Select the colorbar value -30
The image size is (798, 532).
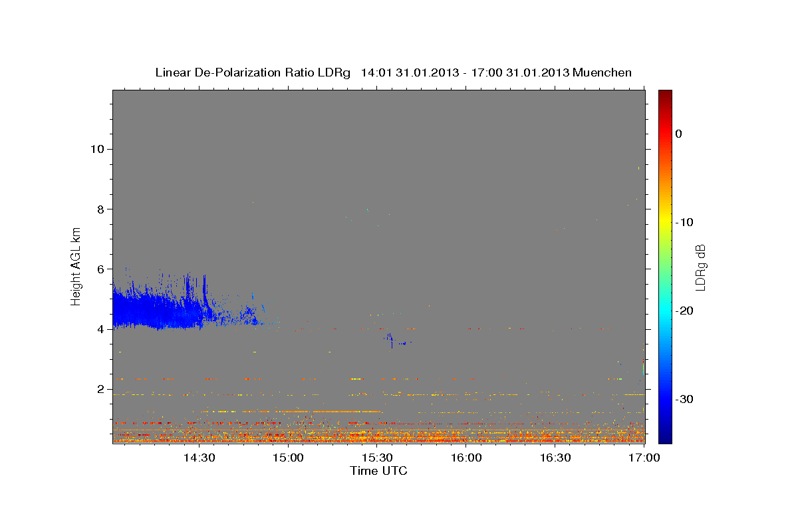(x=684, y=399)
